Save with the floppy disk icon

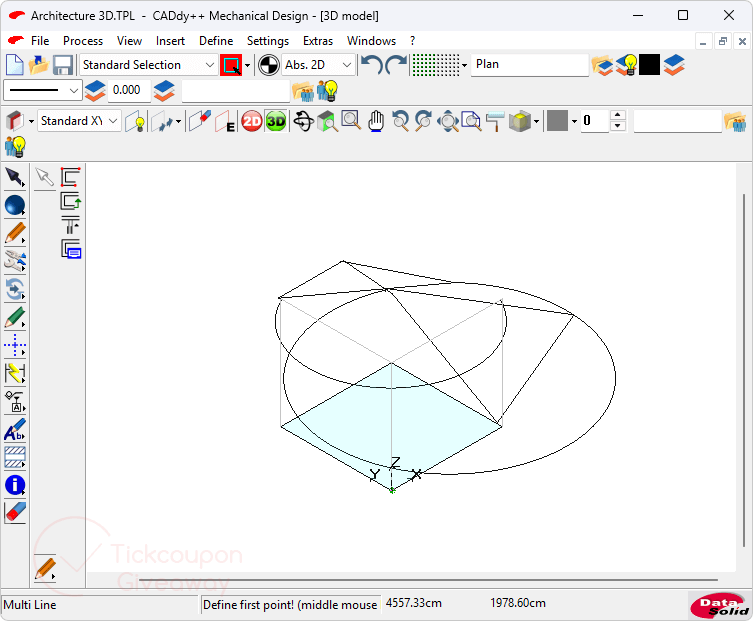coord(63,65)
